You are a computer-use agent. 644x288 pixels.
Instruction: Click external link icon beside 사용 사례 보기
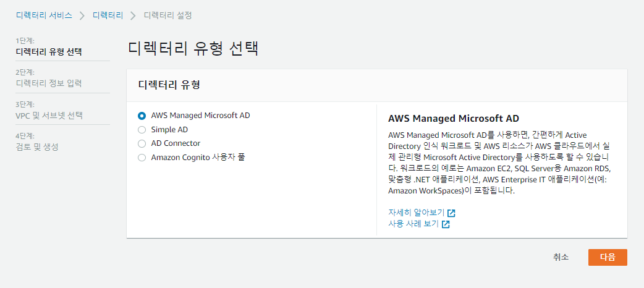tap(446, 225)
